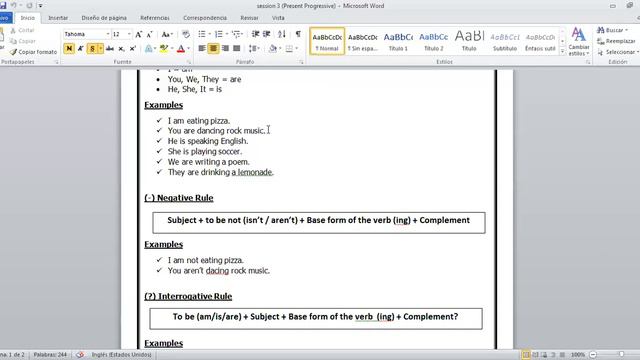The width and height of the screenshot is (640, 360).
Task: Click the increase font size icon
Action: point(139,34)
